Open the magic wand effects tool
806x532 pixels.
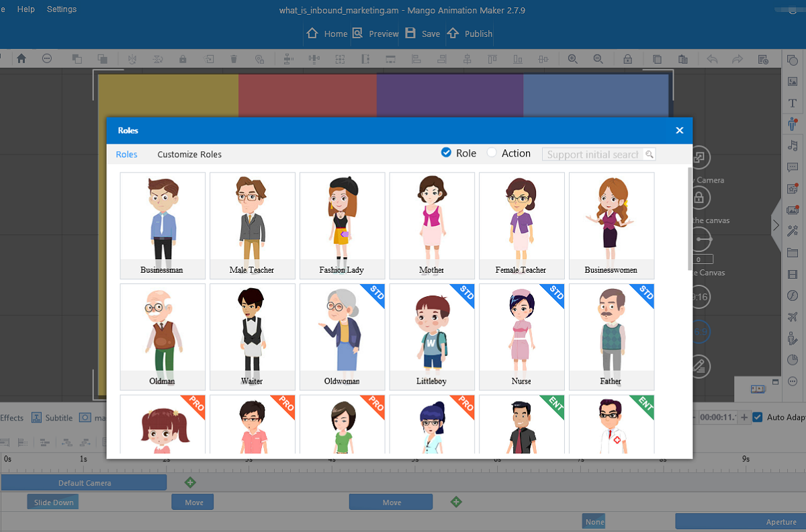(x=793, y=231)
